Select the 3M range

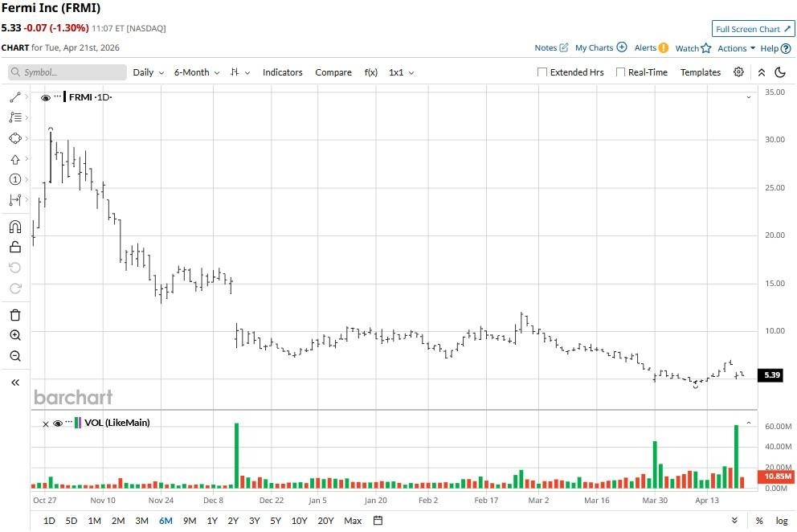point(142,520)
